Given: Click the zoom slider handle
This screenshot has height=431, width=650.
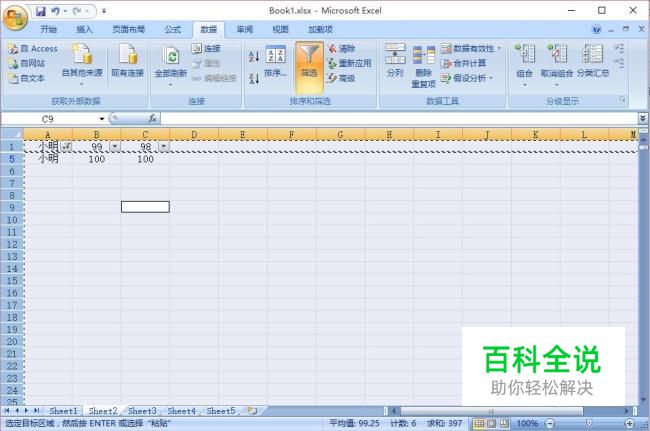Looking at the screenshot, I should tap(589, 424).
